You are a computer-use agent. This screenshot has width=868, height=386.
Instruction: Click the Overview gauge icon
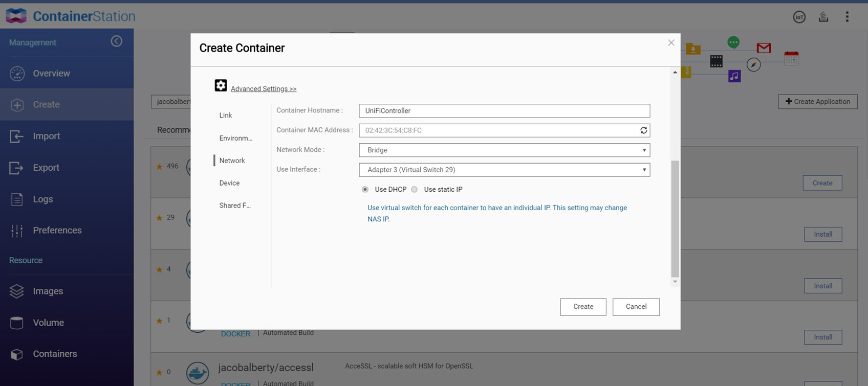17,74
